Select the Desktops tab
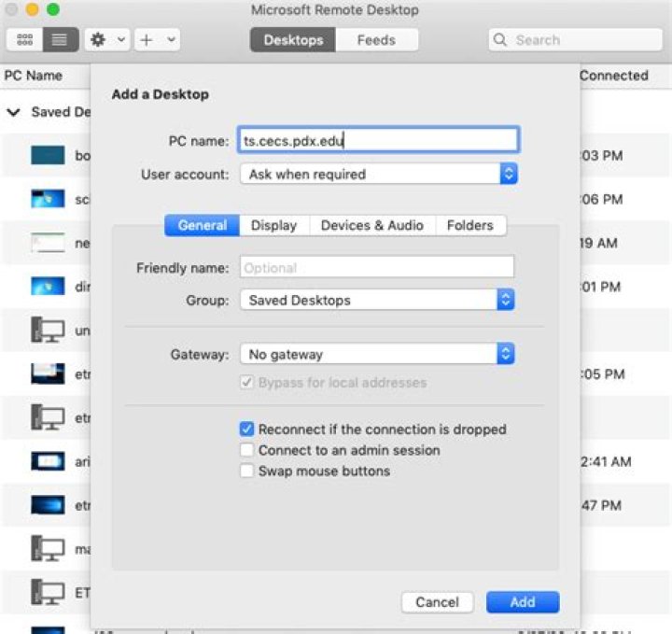Image resolution: width=672 pixels, height=634 pixels. click(293, 40)
